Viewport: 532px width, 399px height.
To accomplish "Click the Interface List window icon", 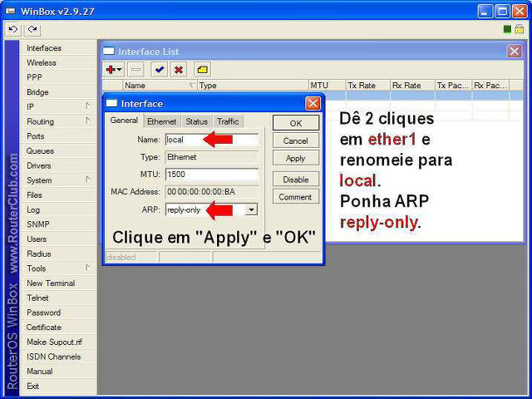I will pos(109,52).
